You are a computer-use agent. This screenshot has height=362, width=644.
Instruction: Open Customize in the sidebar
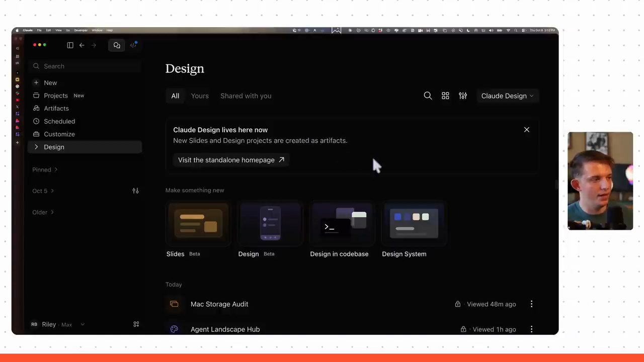tap(85, 134)
